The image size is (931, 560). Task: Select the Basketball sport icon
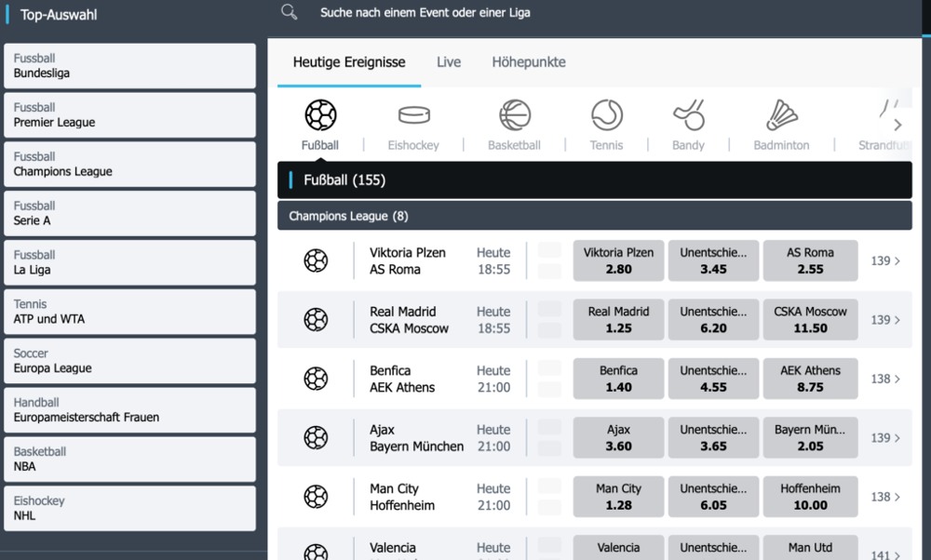tap(515, 115)
